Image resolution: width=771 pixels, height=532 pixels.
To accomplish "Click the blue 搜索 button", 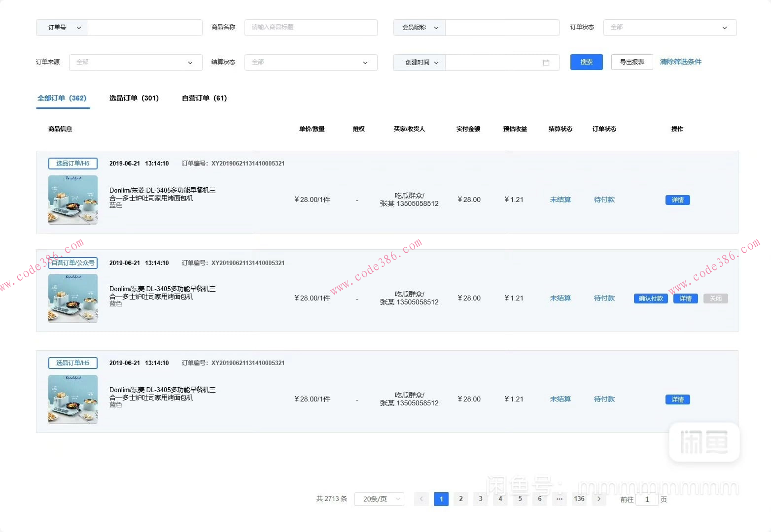I will point(586,62).
